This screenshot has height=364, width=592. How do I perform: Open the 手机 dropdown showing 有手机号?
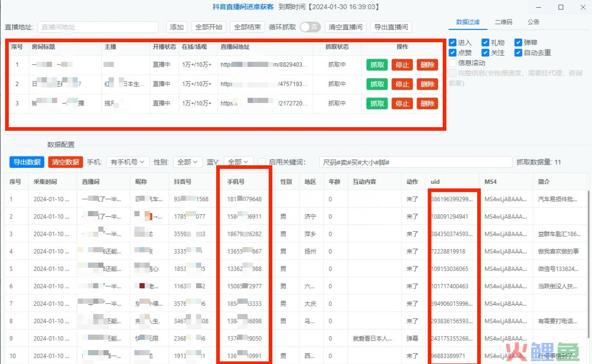(128, 162)
